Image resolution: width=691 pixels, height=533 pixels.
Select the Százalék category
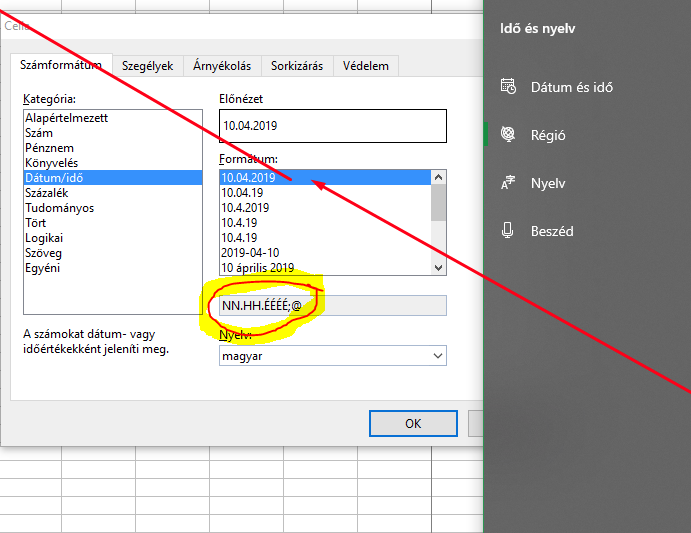52,193
